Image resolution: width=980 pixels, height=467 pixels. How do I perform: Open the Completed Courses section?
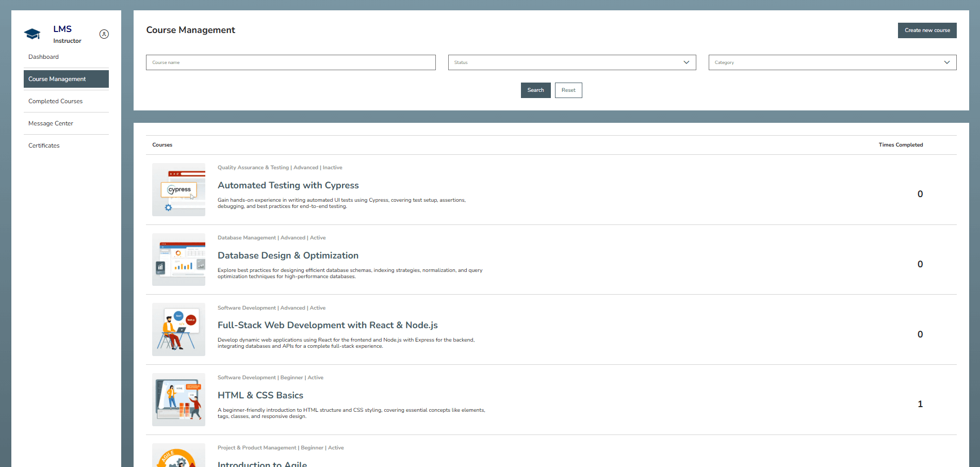click(x=55, y=101)
